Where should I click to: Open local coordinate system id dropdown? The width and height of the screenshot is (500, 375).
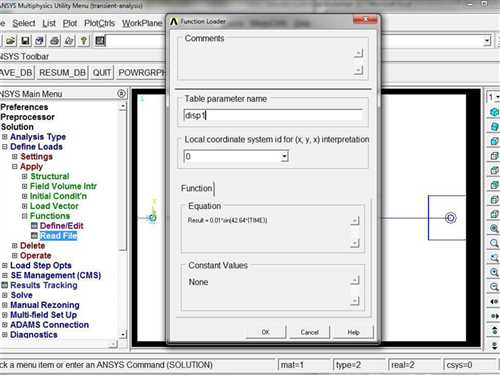pyautogui.click(x=284, y=156)
